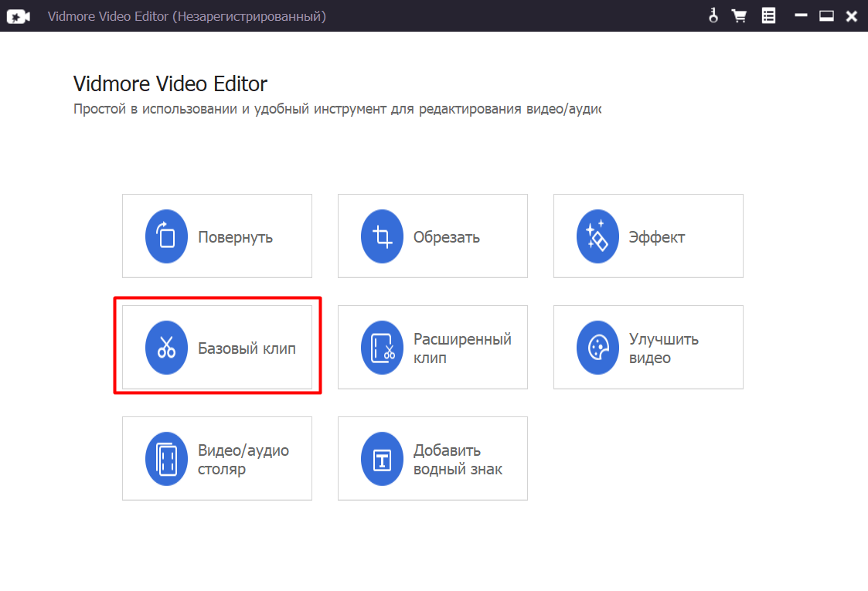
Task: Open the registration key icon in title bar
Action: point(713,15)
